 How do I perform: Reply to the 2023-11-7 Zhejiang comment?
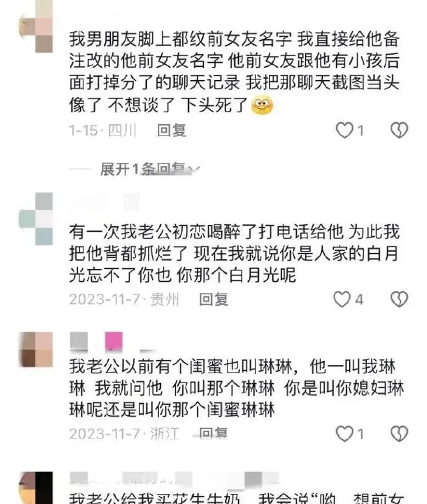[213, 434]
